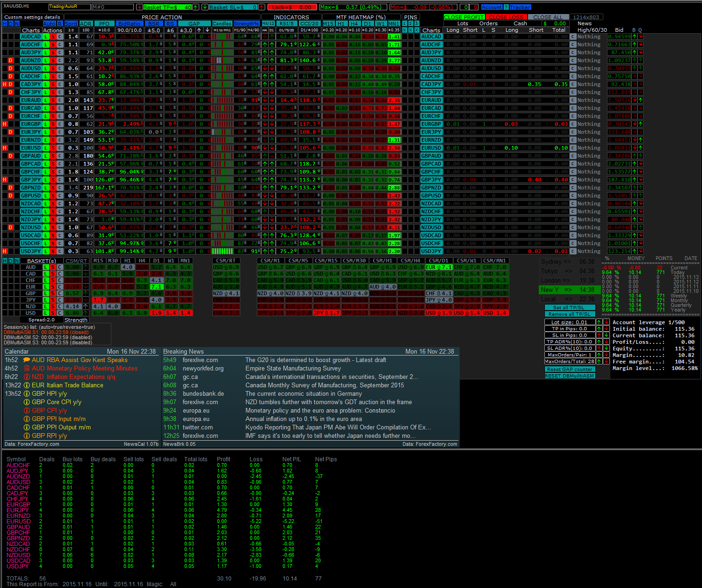Viewport: 702px width, 588px height.
Task: Increase MaxOrders/Pair with up arrow
Action: (599, 355)
